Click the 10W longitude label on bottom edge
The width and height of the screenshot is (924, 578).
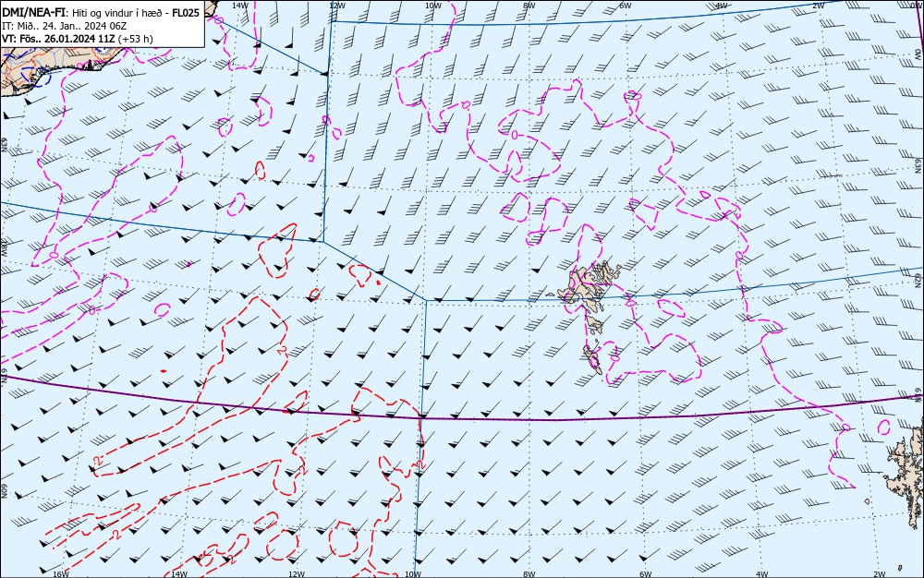tap(413, 574)
